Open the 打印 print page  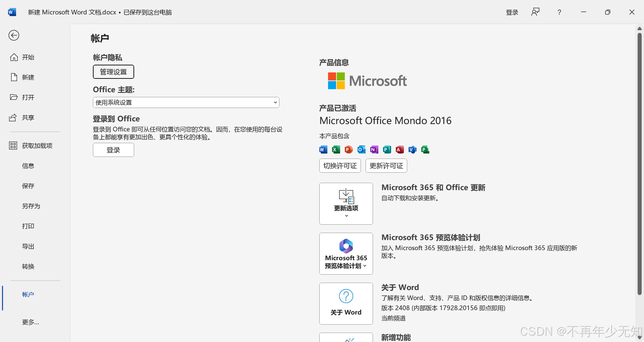(28, 226)
